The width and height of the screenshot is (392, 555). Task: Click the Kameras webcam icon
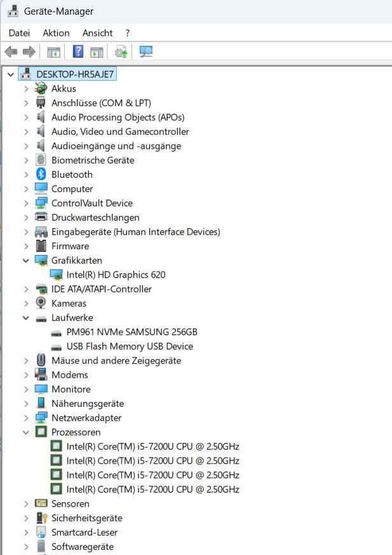point(41,303)
